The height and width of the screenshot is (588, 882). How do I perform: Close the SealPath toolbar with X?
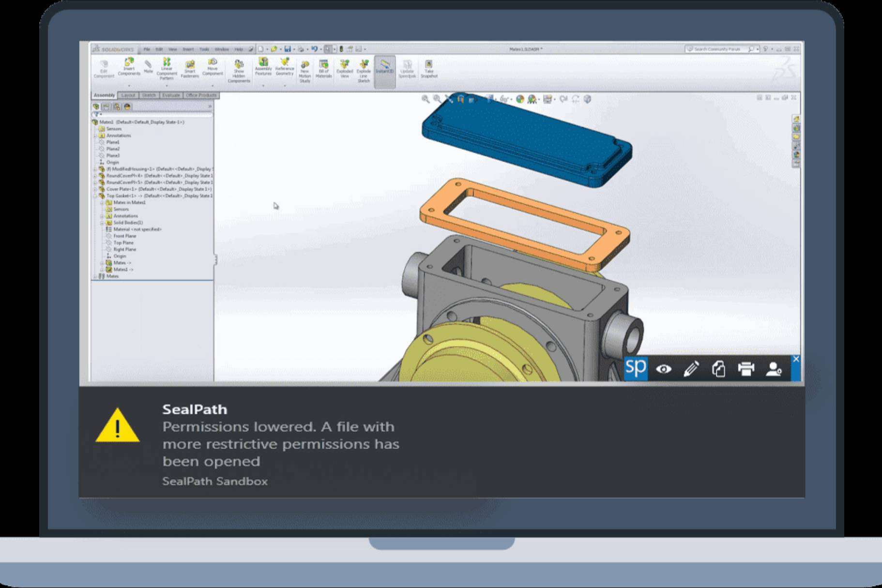click(796, 359)
